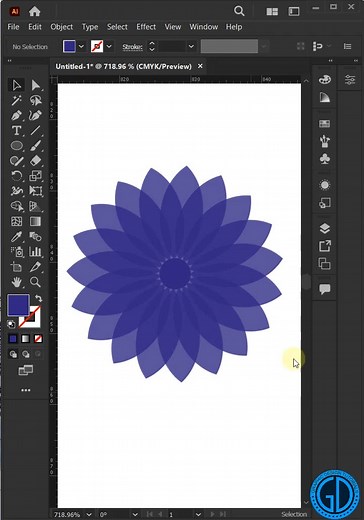Activate the Type tool
Screen dimensions: 364x520
16,130
